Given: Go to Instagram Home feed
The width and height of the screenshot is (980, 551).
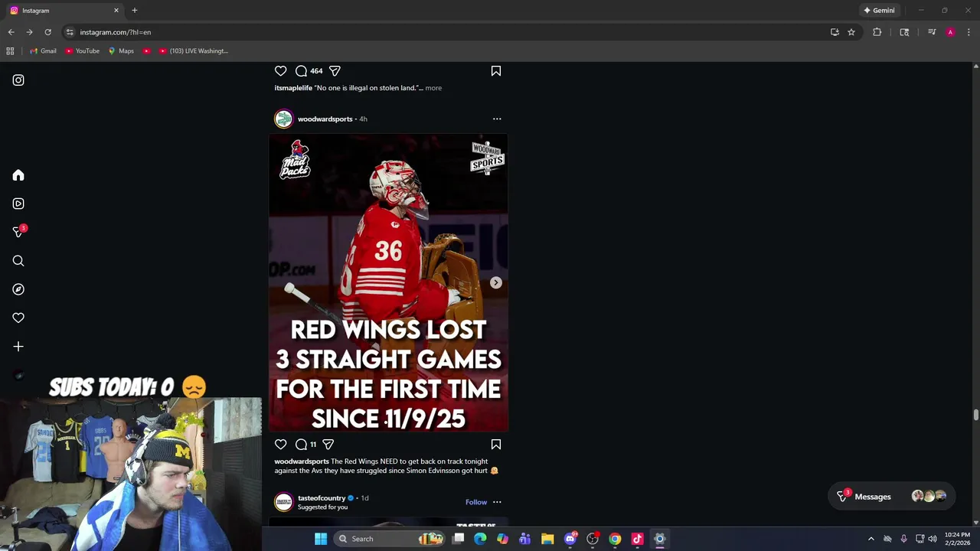Looking at the screenshot, I should click(x=18, y=175).
